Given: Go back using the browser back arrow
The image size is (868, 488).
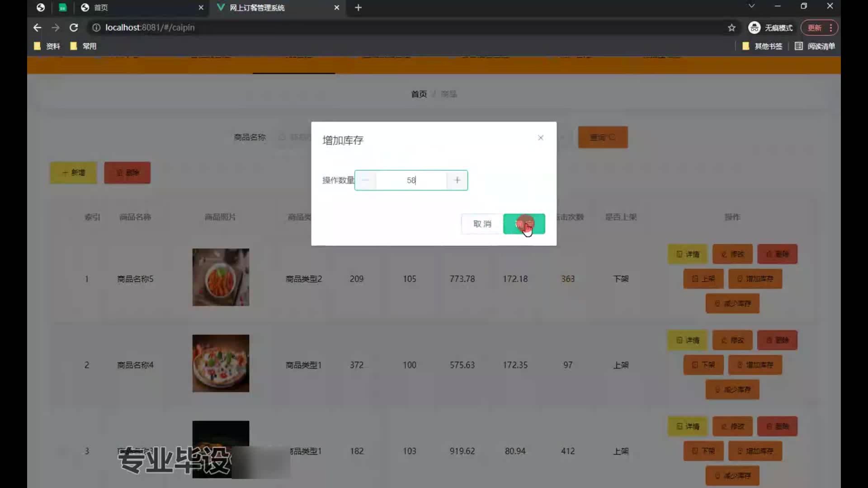Looking at the screenshot, I should click(x=37, y=28).
